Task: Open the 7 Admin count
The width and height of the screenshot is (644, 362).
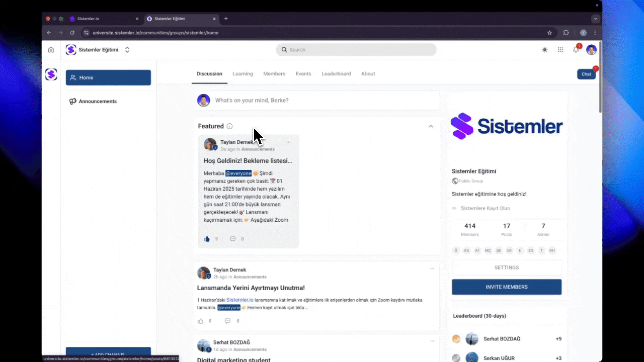Action: (x=543, y=230)
